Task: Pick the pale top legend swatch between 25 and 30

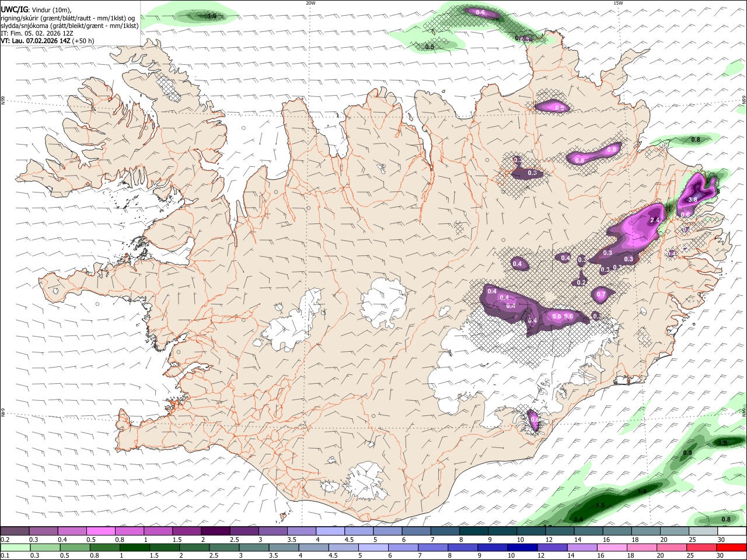Action: (703, 531)
